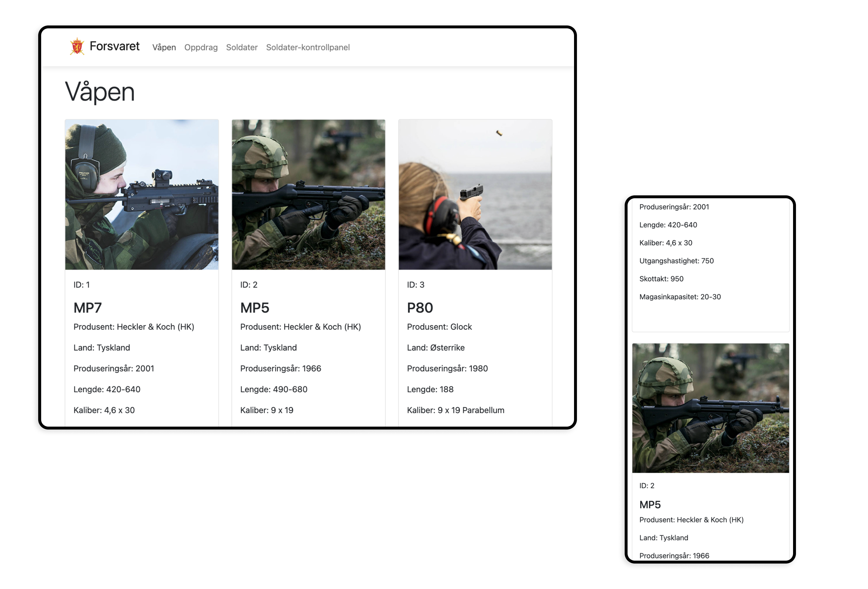Viewport: 868px width, 589px height.
Task: Click the Forsvaret crest logo icon
Action: click(x=77, y=46)
